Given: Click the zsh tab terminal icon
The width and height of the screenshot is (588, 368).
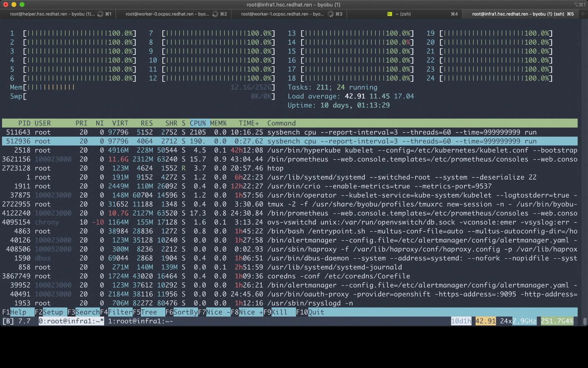Looking at the screenshot, I should [390, 14].
